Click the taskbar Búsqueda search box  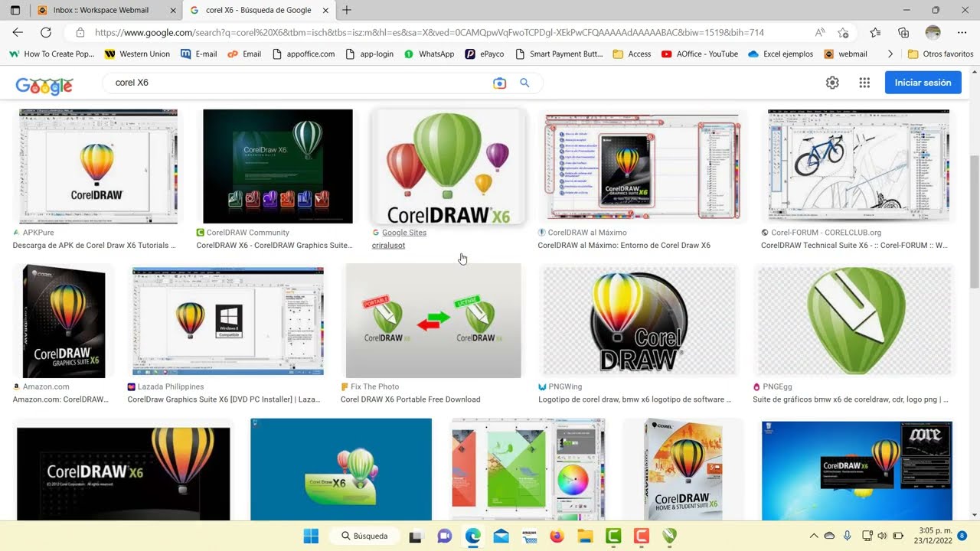pyautogui.click(x=364, y=536)
